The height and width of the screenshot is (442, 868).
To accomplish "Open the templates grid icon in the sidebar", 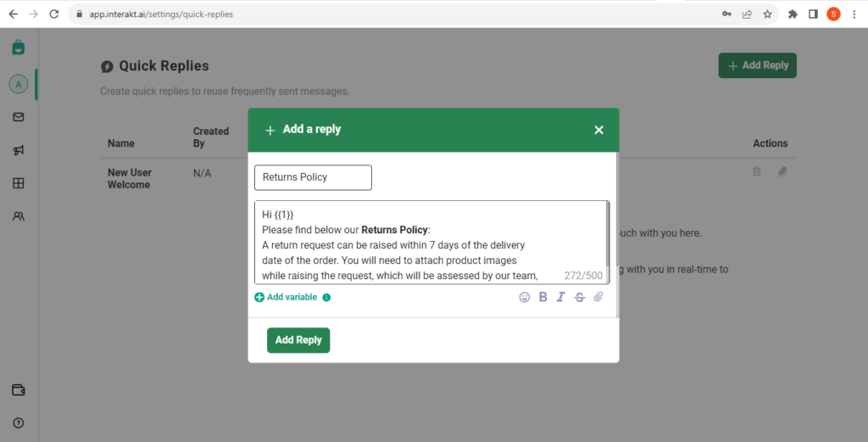I will pyautogui.click(x=19, y=182).
